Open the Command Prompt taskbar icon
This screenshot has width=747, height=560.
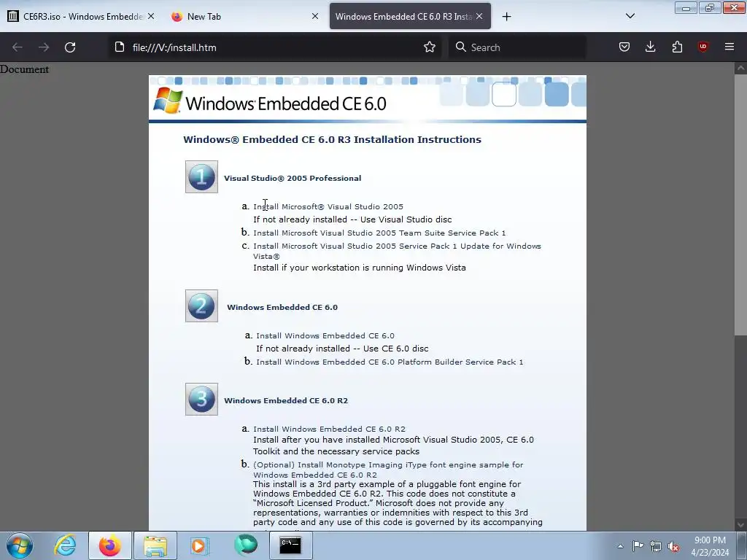pos(290,545)
